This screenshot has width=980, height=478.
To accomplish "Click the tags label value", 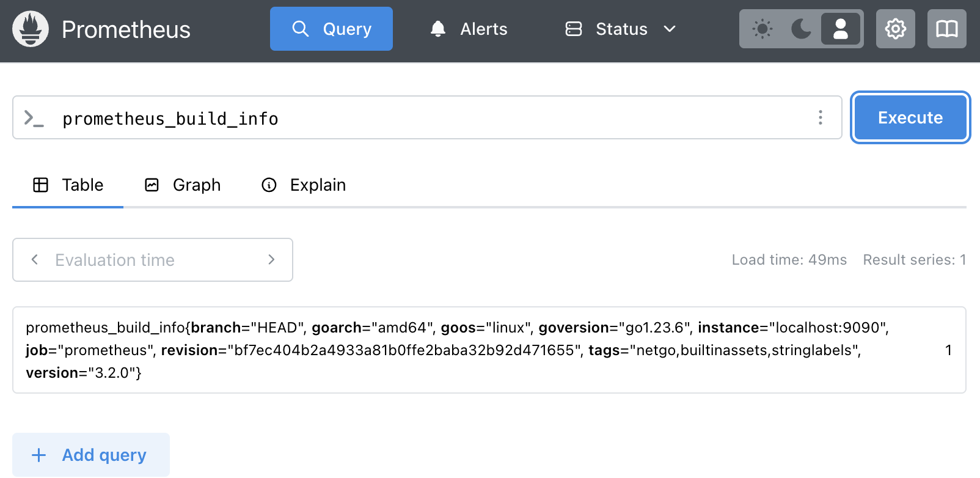I will click(x=743, y=350).
